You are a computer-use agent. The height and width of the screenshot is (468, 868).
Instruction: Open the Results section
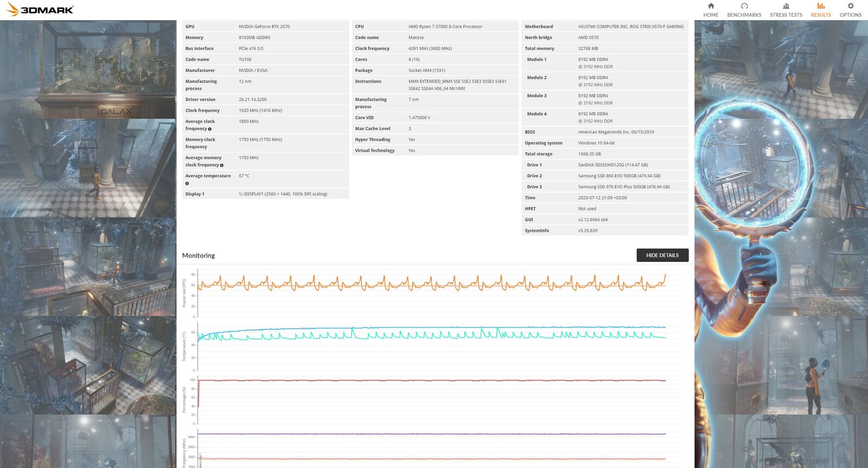(821, 10)
